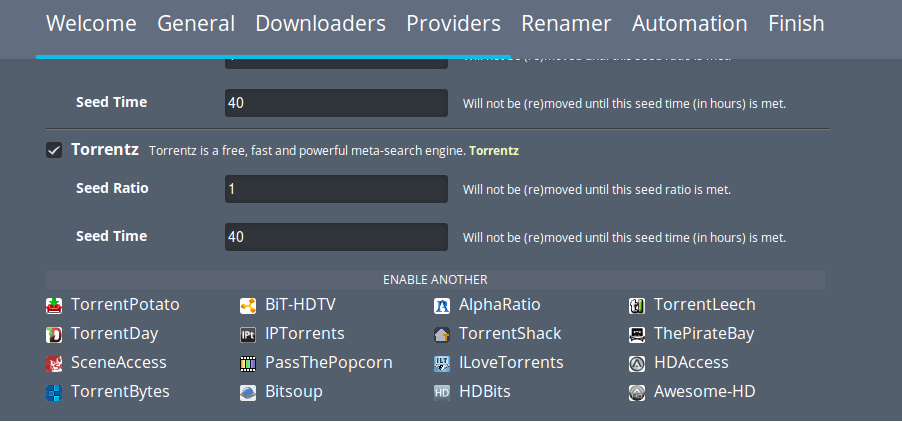
Task: Go to the Finish tab
Action: (x=796, y=24)
